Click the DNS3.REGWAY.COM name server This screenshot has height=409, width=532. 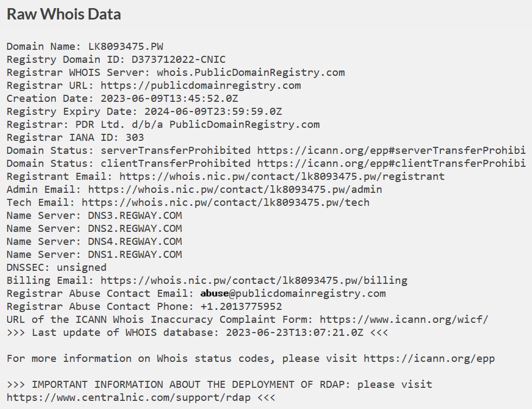[x=135, y=216]
